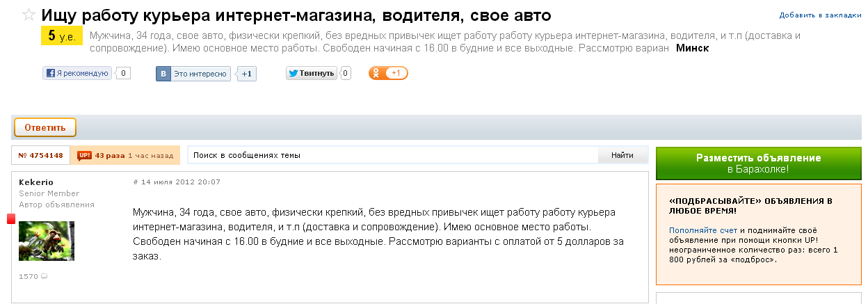Click the favorite star next to title

29,15
